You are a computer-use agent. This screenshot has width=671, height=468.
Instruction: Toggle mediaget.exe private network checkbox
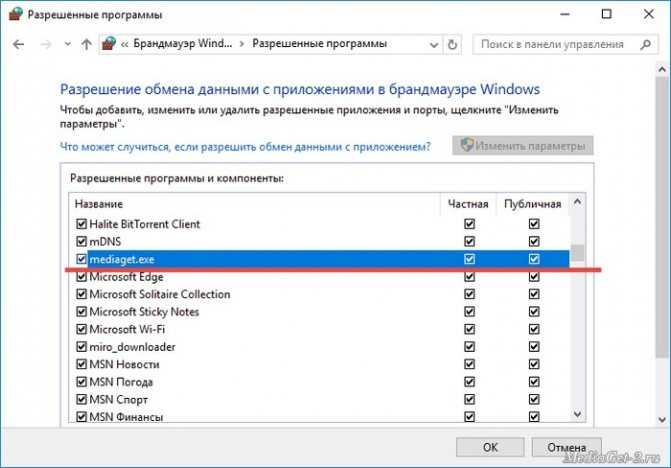pos(469,259)
